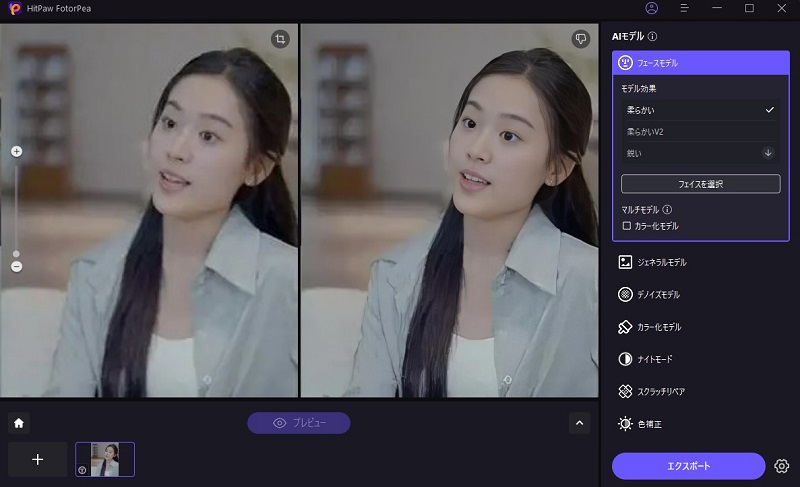Select the フェースモデル face model header
This screenshot has height=487, width=800.
click(701, 63)
